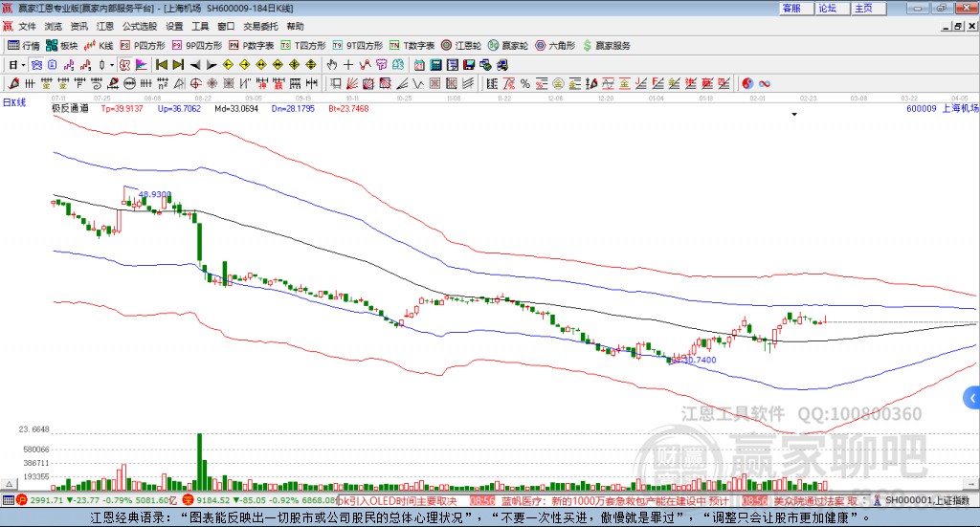This screenshot has height=527, width=980.
Task: Select the red target circle tool
Action: coord(195,83)
